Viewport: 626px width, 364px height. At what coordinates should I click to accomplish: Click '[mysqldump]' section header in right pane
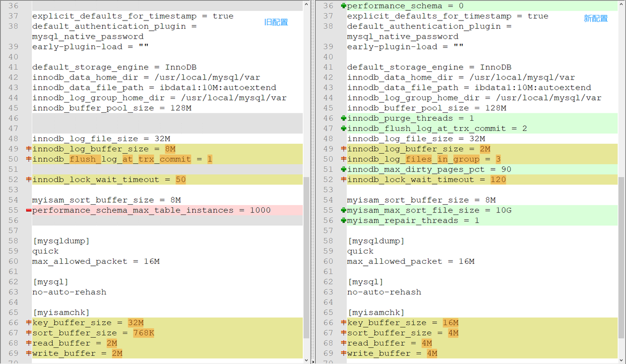(x=376, y=241)
